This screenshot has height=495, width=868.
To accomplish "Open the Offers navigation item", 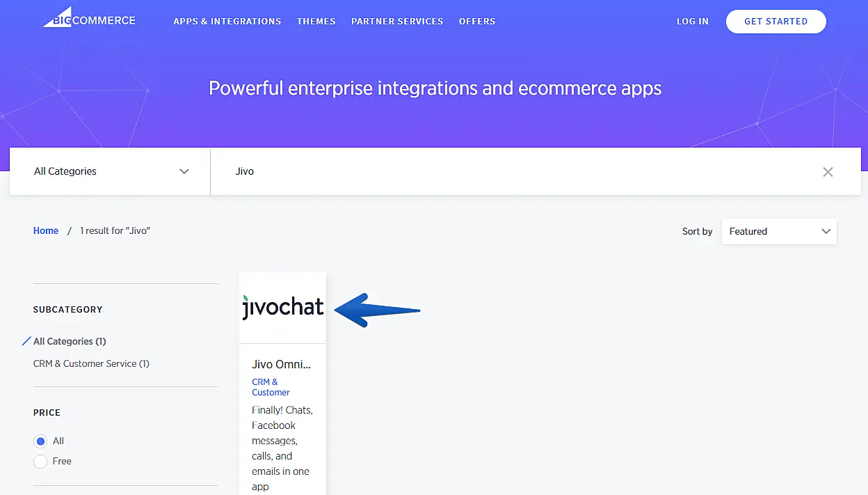I will point(477,22).
